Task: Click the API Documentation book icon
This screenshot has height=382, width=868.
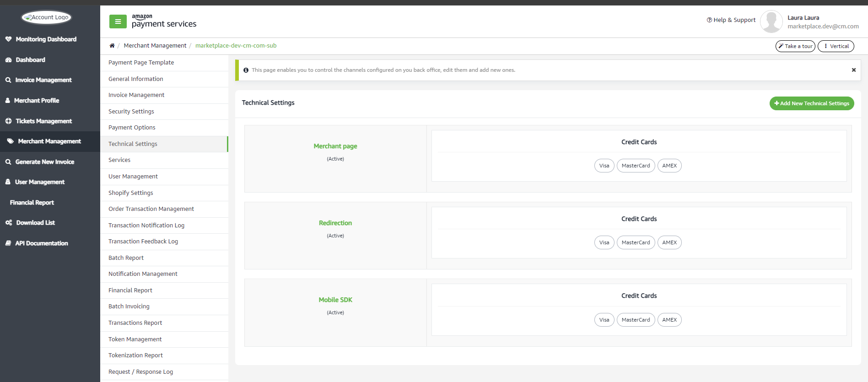Action: point(8,243)
